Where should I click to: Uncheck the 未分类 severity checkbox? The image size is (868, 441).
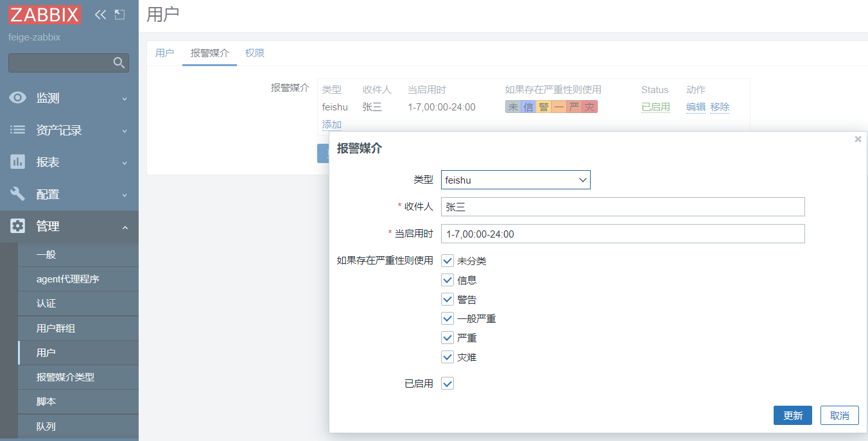(x=447, y=261)
